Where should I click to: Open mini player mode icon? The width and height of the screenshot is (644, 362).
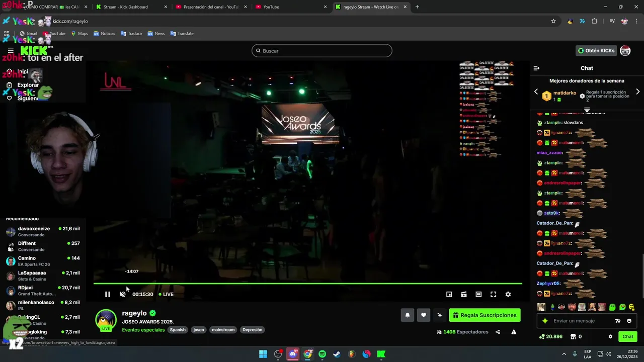[449, 294]
